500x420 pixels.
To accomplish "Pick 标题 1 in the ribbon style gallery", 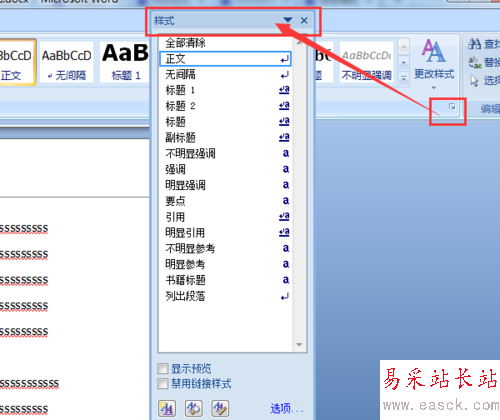I will point(124,62).
